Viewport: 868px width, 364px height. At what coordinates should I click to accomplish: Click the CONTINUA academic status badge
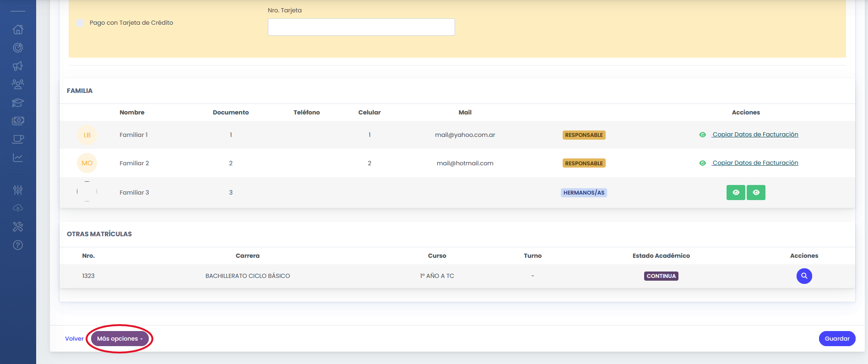661,276
